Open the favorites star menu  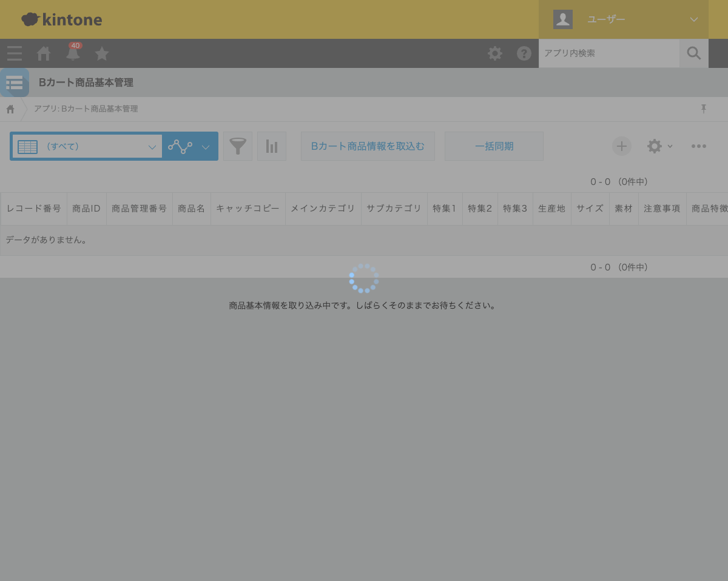(102, 53)
